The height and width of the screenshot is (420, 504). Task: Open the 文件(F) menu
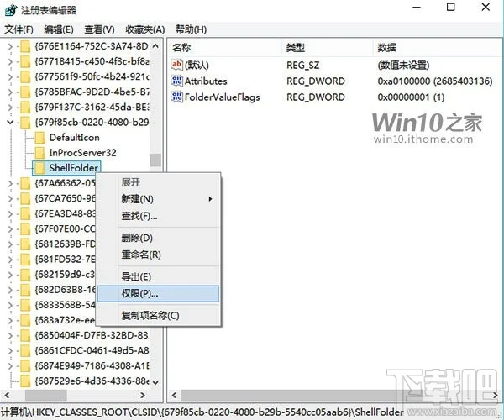pos(19,29)
